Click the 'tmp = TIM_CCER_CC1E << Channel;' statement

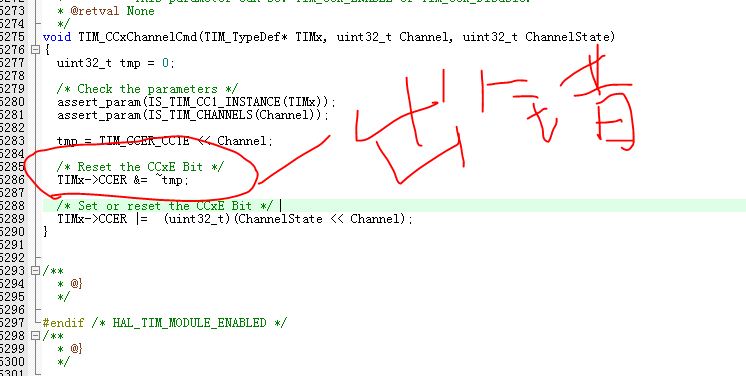pos(165,141)
